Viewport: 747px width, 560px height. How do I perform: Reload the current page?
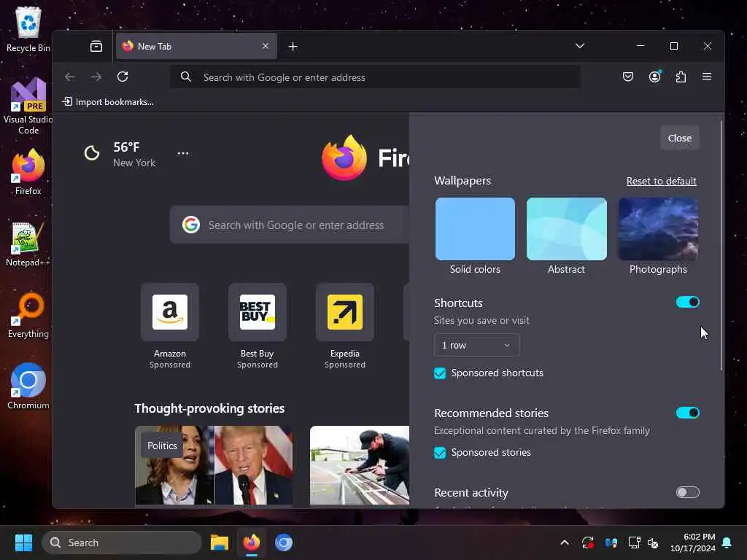tap(123, 77)
